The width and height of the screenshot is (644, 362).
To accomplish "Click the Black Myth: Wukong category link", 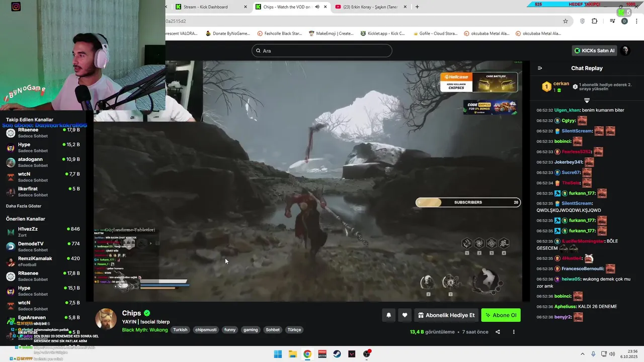I will pos(145,330).
